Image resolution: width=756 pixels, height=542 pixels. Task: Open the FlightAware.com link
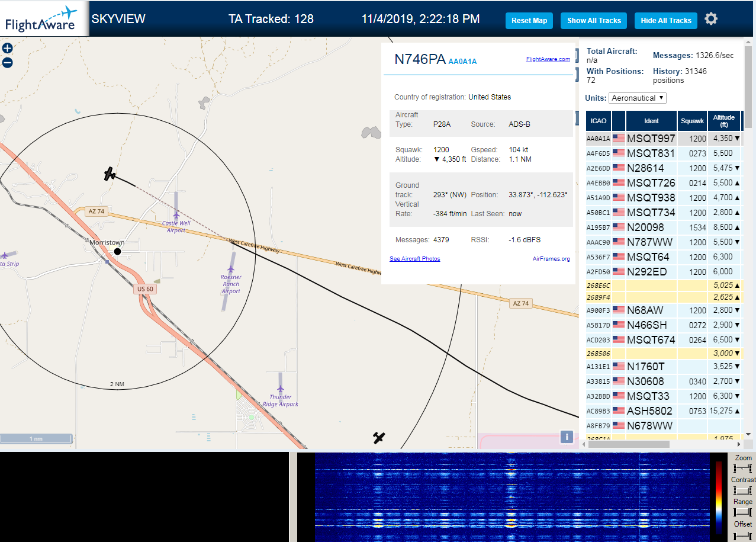coord(548,59)
